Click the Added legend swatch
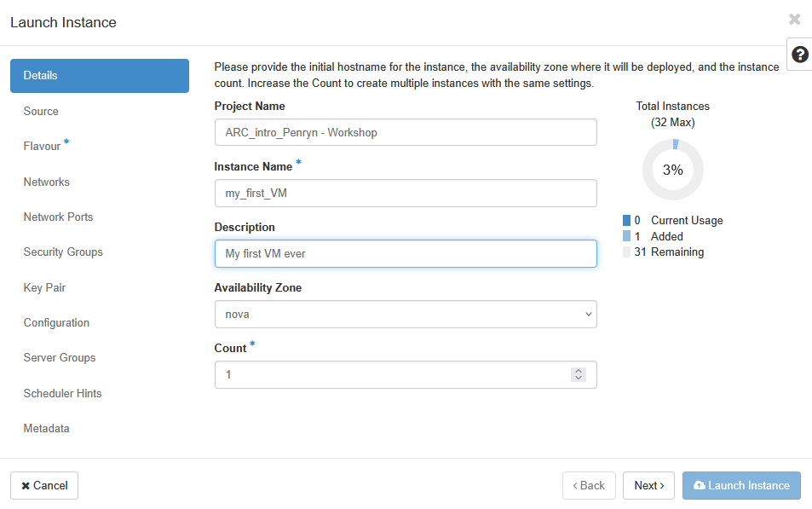 pyautogui.click(x=626, y=236)
